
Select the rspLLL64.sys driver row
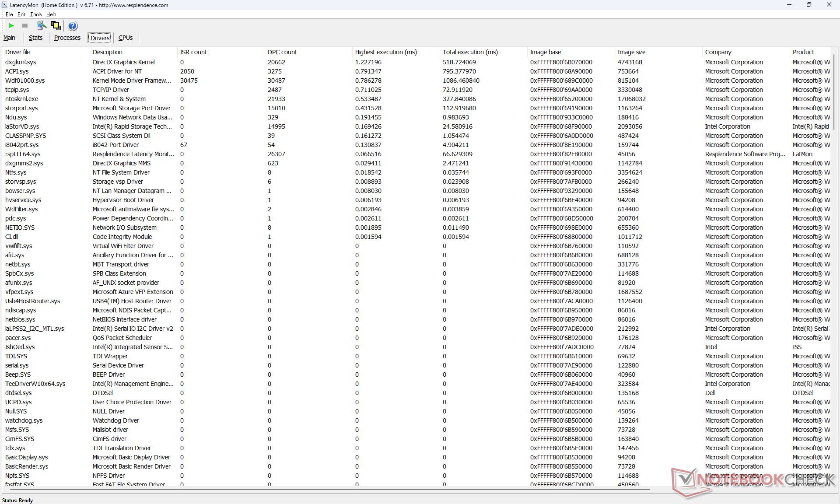[x=23, y=154]
